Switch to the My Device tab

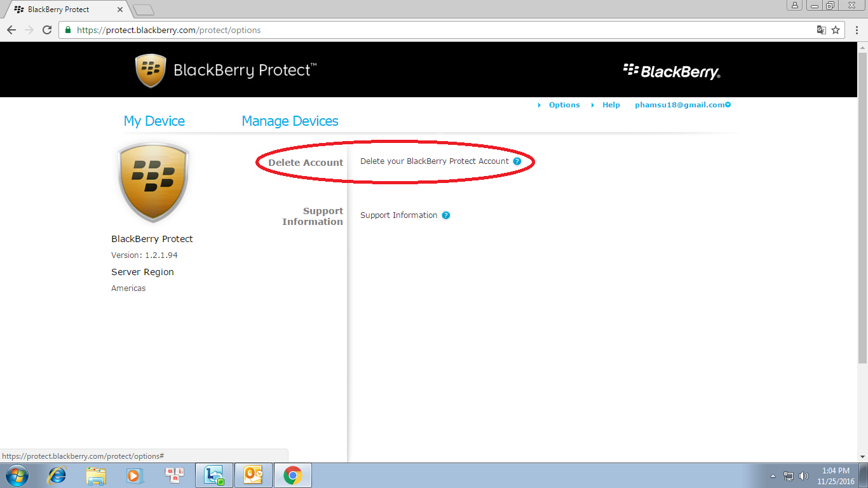[154, 121]
